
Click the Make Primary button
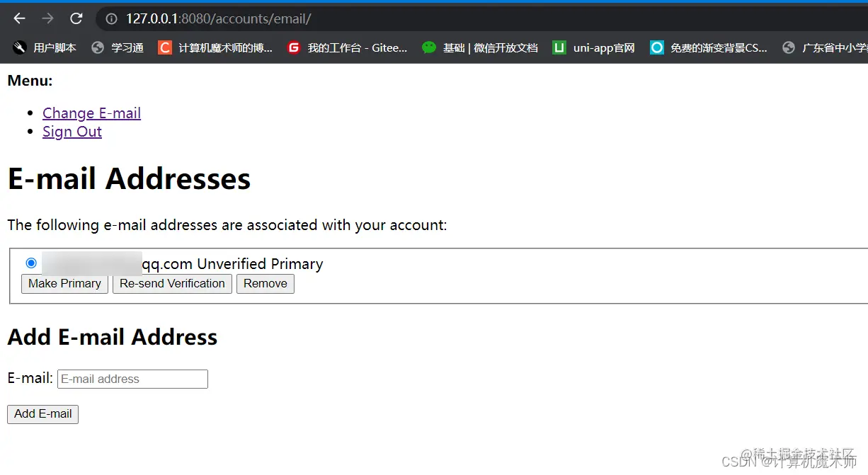(x=64, y=284)
